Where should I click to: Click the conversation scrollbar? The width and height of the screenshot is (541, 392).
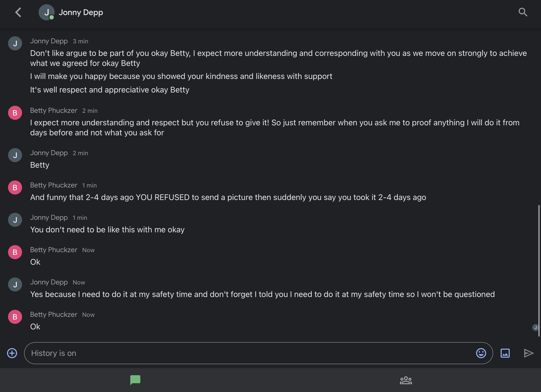pos(539,271)
